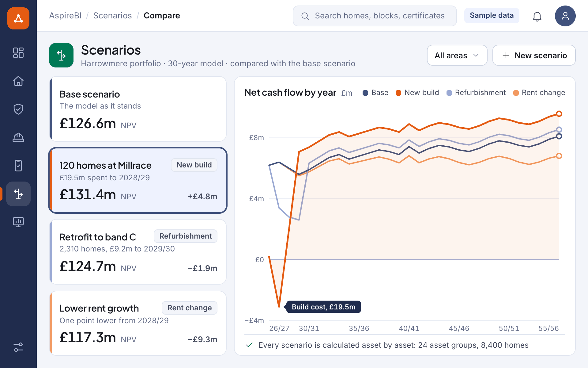This screenshot has height=368, width=588.
Task: Open the compliance shield icon in sidebar
Action: pos(18,109)
